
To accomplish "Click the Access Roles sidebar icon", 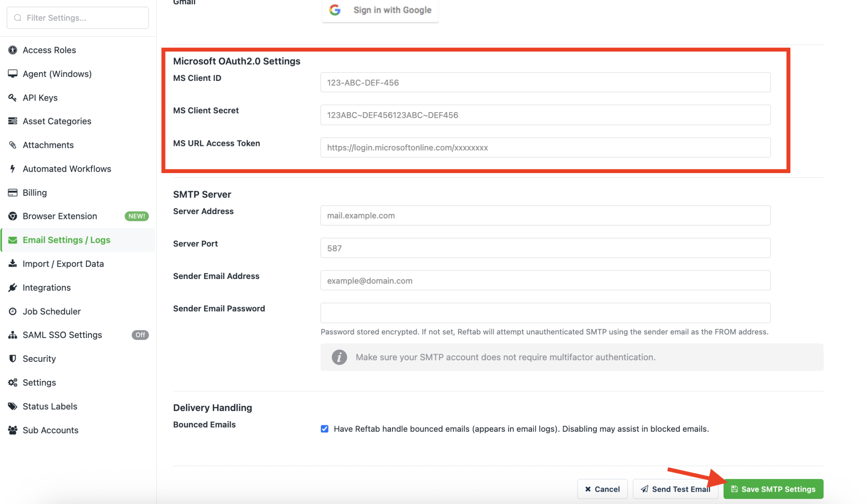I will 13,50.
